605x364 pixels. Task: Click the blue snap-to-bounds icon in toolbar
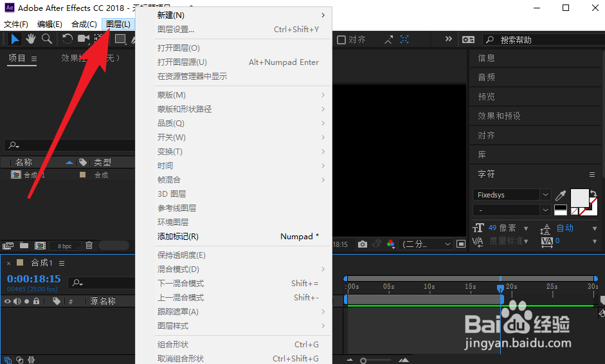tap(404, 39)
